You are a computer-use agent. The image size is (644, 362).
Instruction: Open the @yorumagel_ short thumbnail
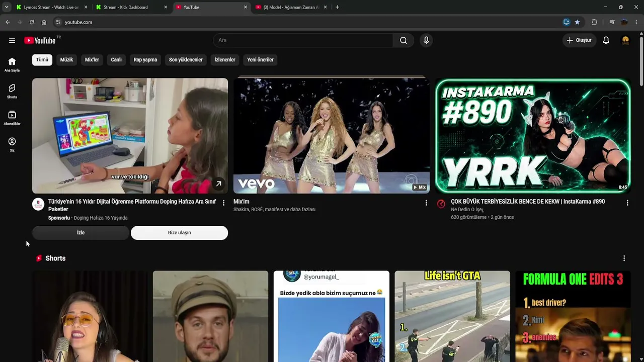pos(332,316)
